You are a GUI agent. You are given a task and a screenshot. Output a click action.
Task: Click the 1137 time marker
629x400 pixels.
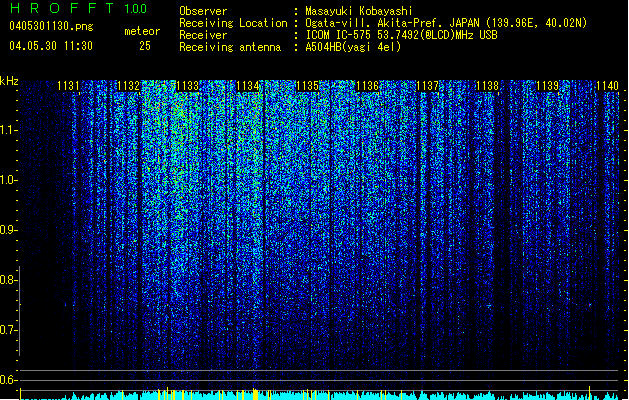pyautogui.click(x=428, y=86)
